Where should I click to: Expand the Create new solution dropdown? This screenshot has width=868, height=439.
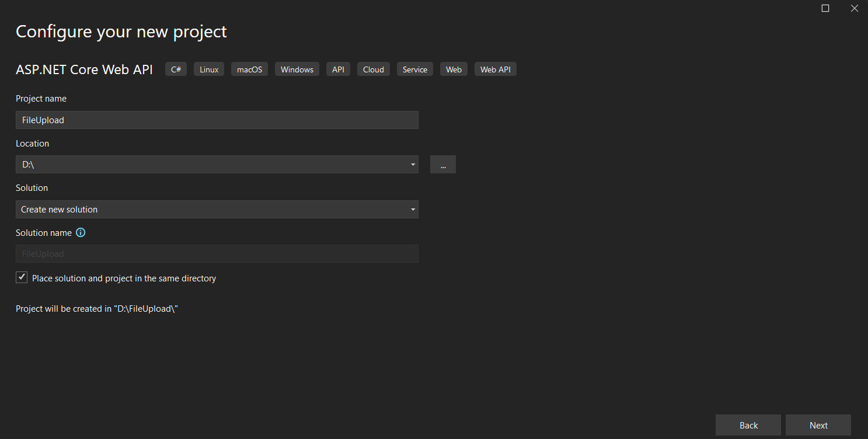(413, 209)
